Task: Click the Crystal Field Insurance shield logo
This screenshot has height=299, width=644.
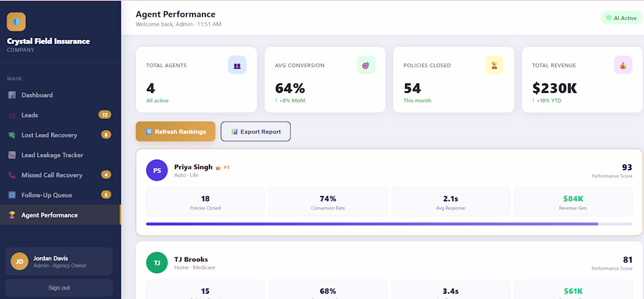Action: coord(16,22)
